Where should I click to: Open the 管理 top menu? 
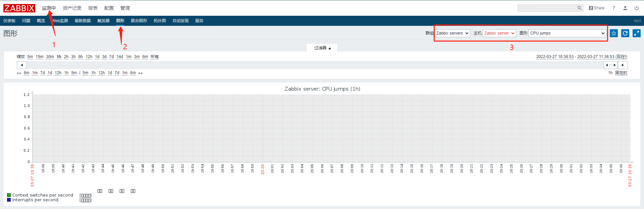point(125,8)
